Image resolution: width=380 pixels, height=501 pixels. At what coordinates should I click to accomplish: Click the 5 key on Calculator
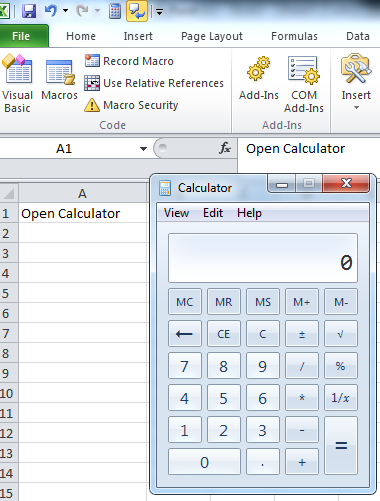pyautogui.click(x=224, y=398)
